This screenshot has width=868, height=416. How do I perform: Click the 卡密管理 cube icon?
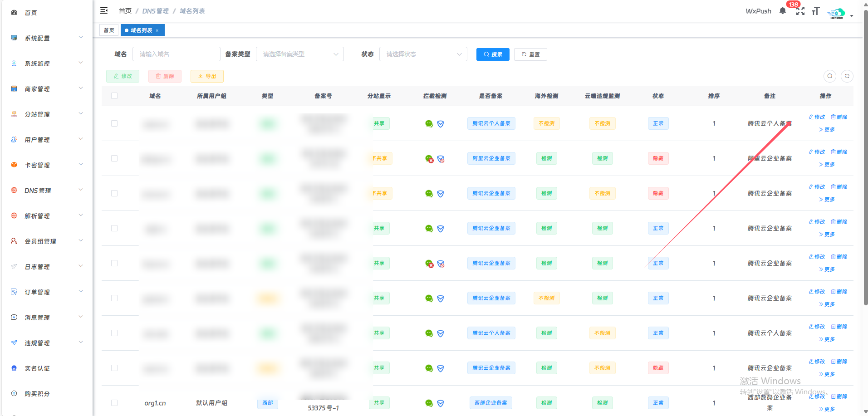click(x=14, y=165)
